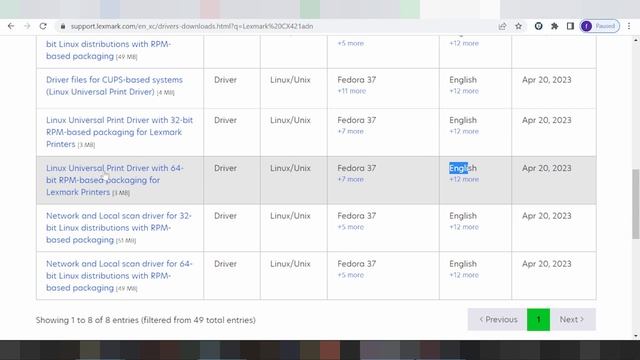Expand +12 more languages in CUPS row

[464, 91]
